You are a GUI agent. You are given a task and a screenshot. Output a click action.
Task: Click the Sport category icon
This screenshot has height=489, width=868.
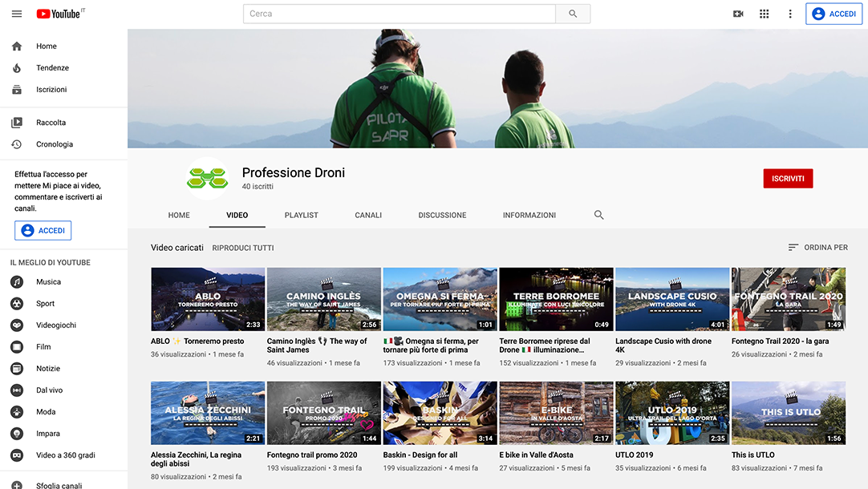click(x=17, y=303)
